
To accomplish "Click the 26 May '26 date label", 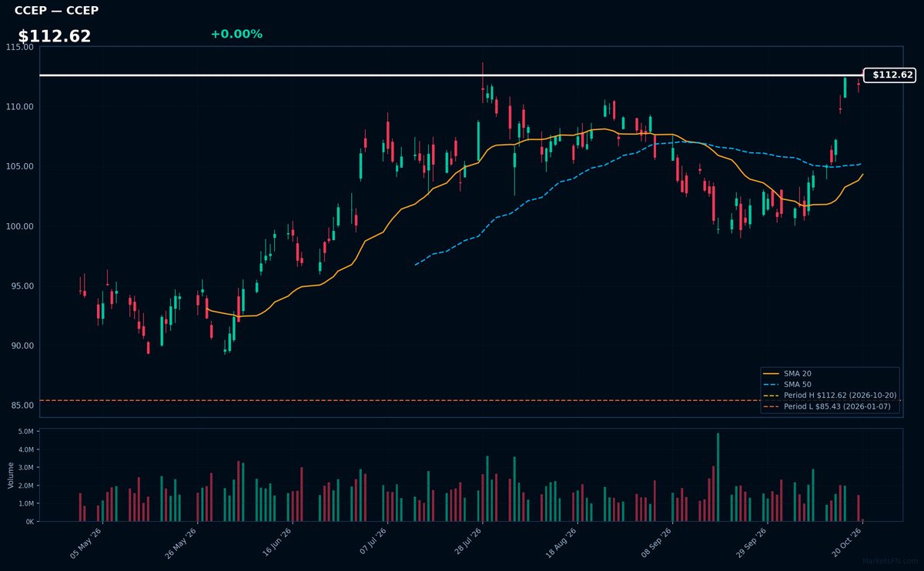I will point(182,543).
